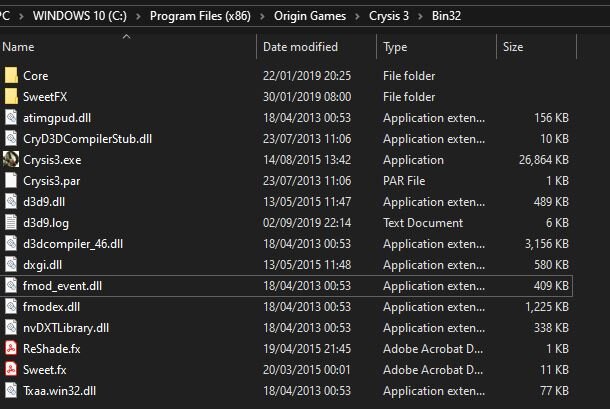Select the d3d9.dll file icon
The width and height of the screenshot is (610, 409).
[x=11, y=202]
